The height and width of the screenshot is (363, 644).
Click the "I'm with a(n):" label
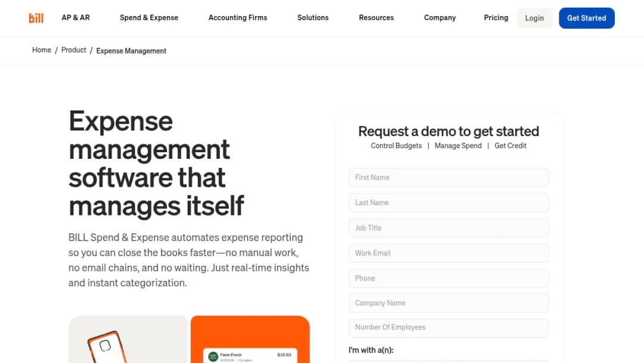coord(371,350)
